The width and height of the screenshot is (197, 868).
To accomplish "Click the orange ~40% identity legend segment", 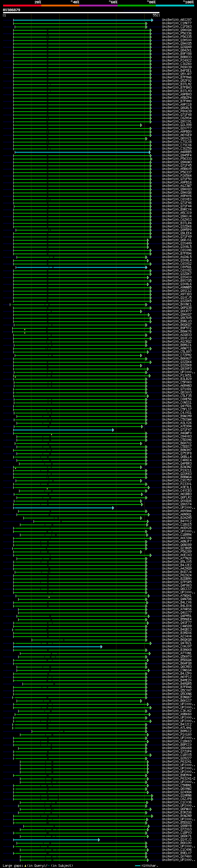I will [60, 6].
